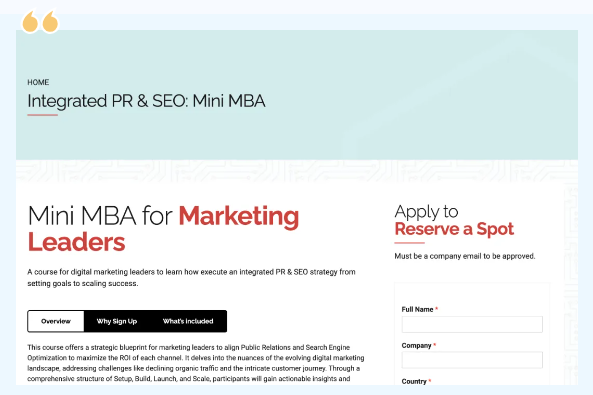Click the Full Name label

pyautogui.click(x=417, y=309)
